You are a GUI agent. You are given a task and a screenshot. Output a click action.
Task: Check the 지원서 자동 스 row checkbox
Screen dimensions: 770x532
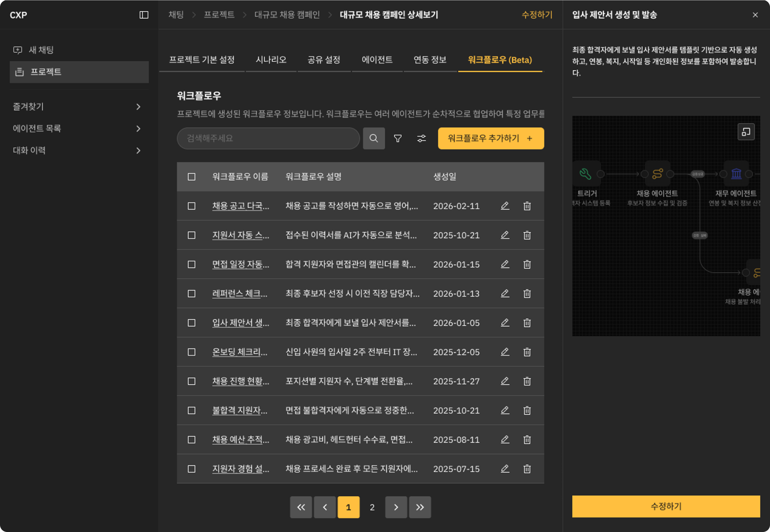pyautogui.click(x=191, y=235)
